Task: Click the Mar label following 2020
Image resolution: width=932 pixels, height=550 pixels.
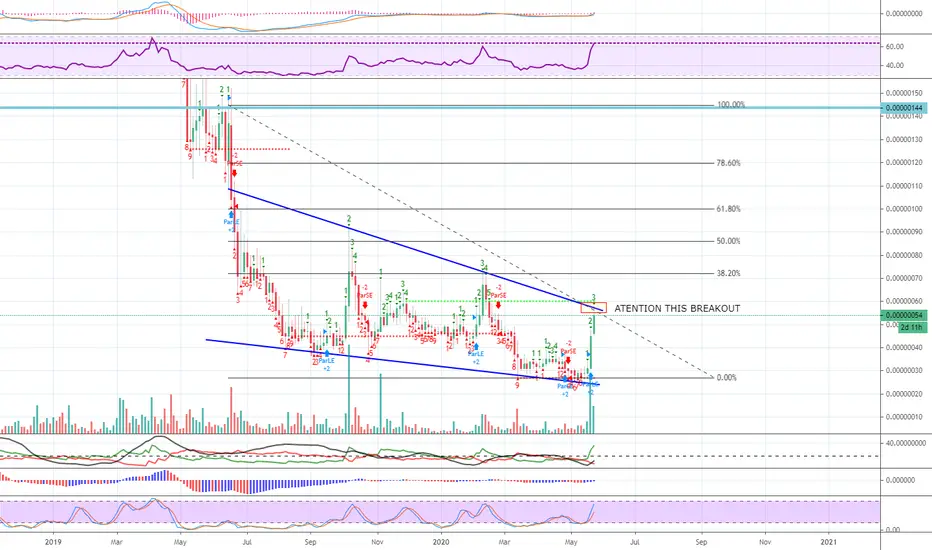Action: click(x=504, y=542)
